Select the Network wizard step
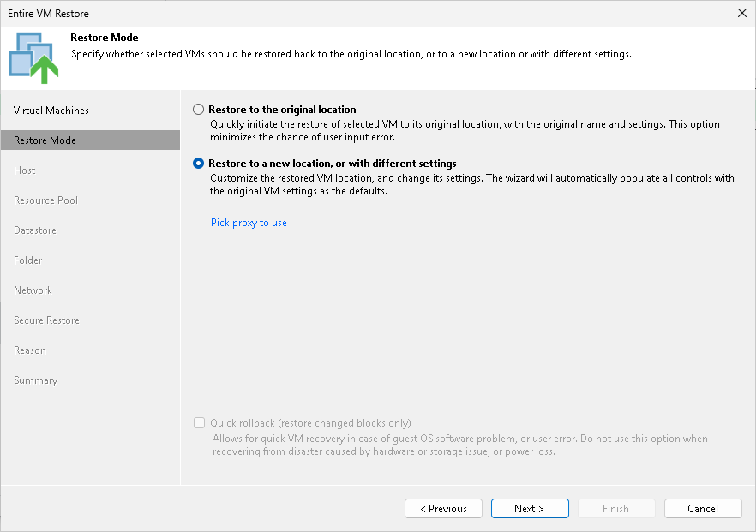The width and height of the screenshot is (756, 532). [x=33, y=290]
